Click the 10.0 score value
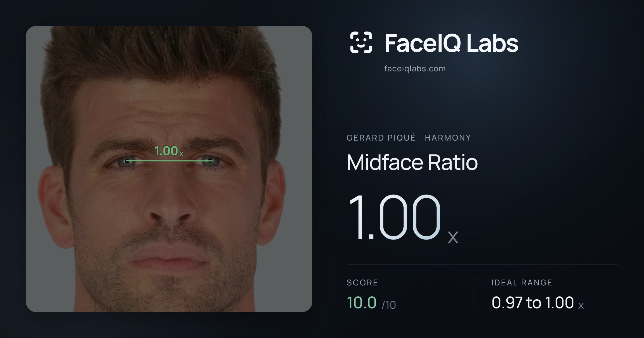 (x=362, y=303)
